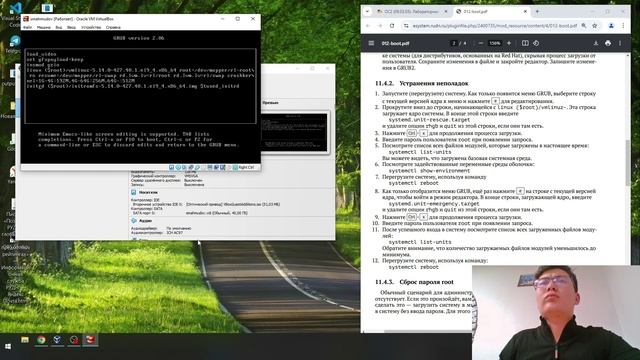Click the Chrome address bar URL
640x360 pixels.
pyautogui.click(x=494, y=25)
